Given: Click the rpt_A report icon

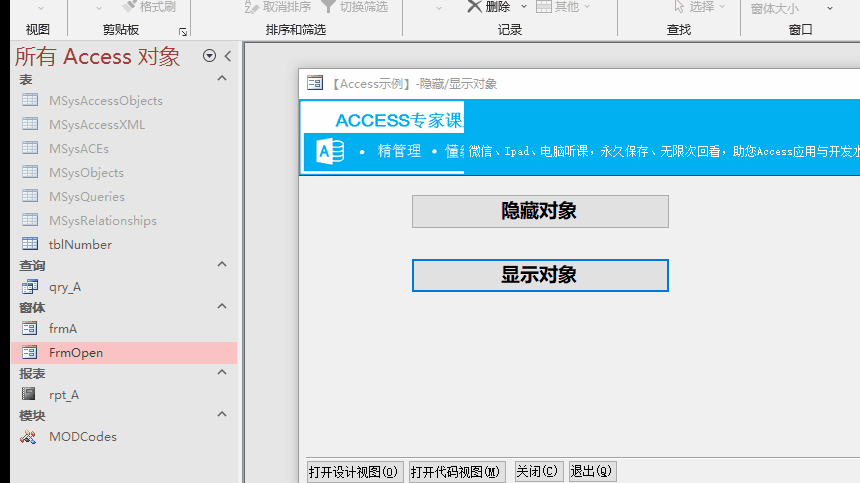Looking at the screenshot, I should pyautogui.click(x=29, y=394).
